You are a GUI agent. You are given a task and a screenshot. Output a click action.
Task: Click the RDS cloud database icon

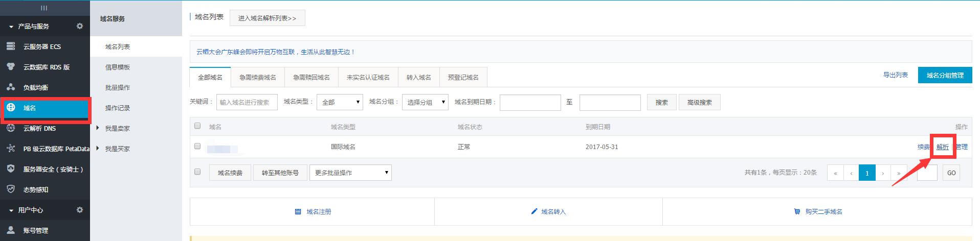point(11,67)
